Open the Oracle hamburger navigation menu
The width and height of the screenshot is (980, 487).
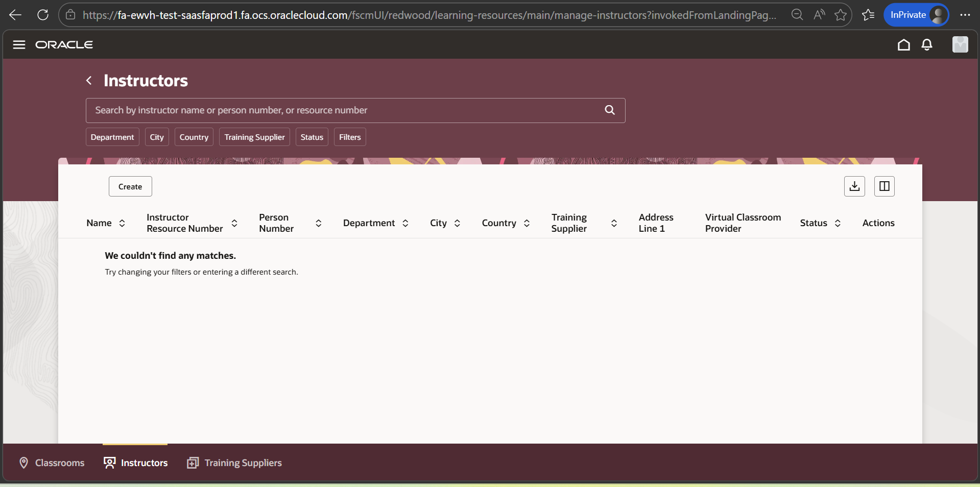(x=19, y=44)
